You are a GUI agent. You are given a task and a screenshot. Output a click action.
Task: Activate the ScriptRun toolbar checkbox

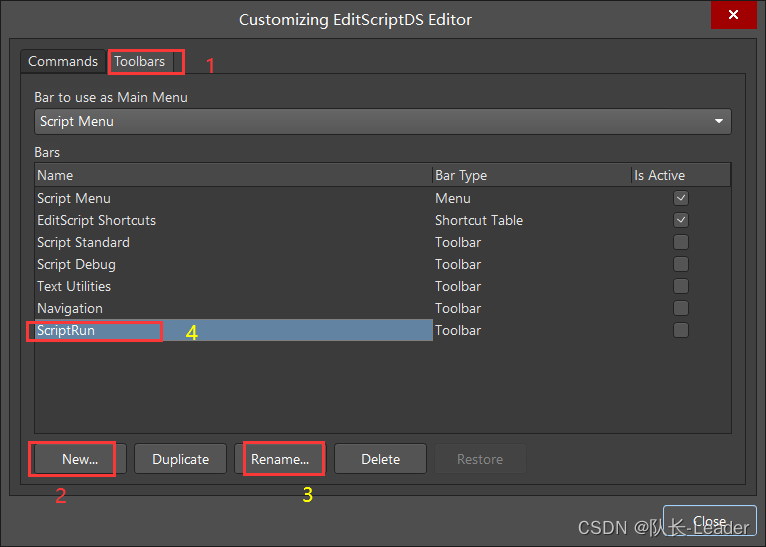tap(681, 330)
